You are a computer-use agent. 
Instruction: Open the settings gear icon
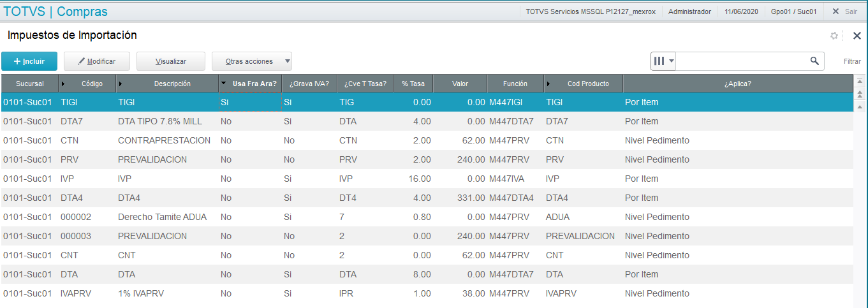point(834,36)
